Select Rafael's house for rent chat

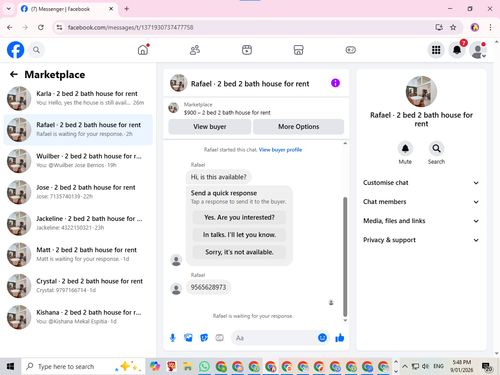[78, 130]
